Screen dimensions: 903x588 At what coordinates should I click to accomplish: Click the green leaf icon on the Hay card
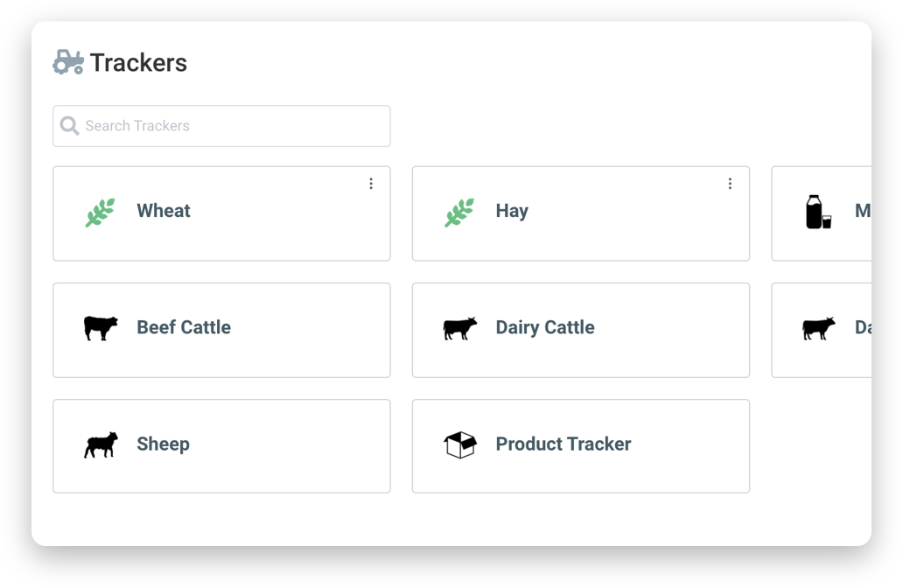pos(458,211)
